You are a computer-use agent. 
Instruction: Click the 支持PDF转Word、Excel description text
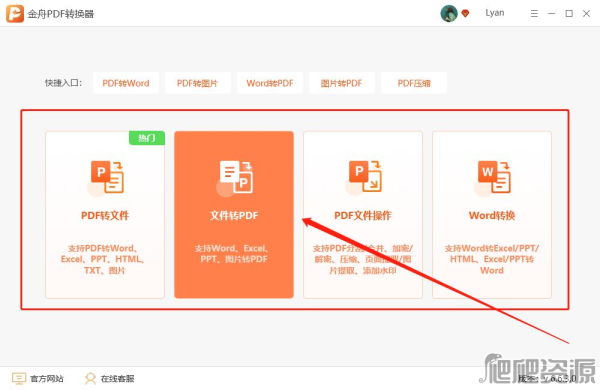(103, 259)
